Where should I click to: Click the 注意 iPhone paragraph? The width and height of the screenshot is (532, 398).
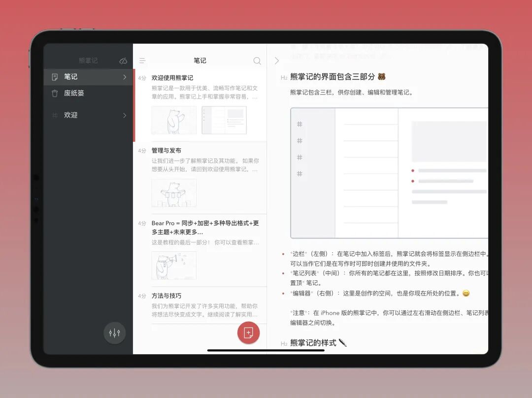389,318
